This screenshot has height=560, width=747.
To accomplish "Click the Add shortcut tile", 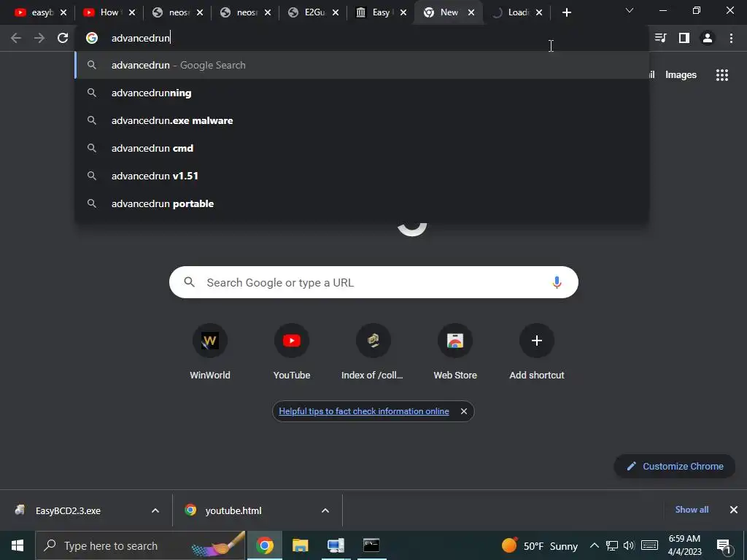I will pyautogui.click(x=537, y=352).
